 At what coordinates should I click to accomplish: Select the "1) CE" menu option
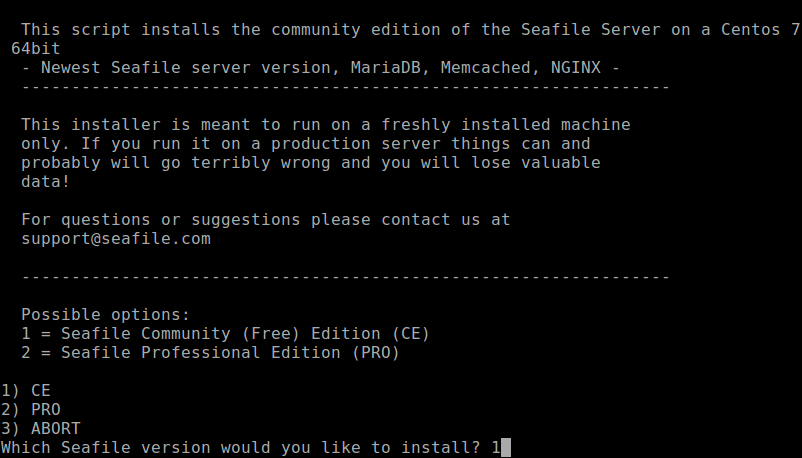26,390
